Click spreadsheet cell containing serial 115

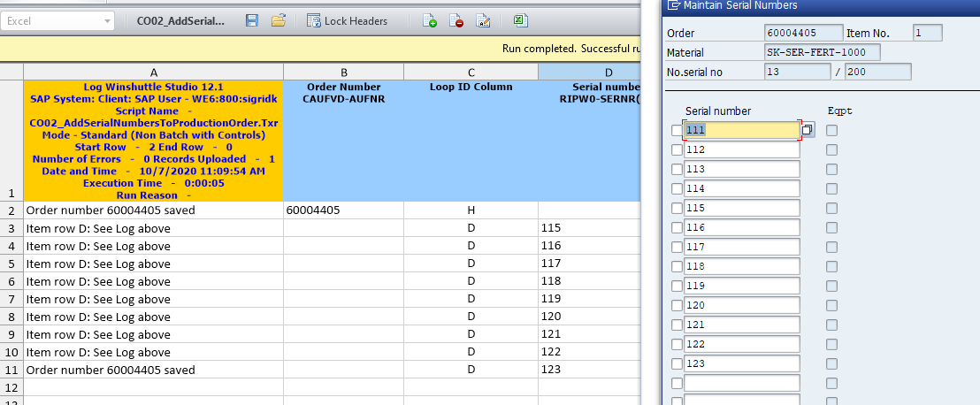[589, 228]
